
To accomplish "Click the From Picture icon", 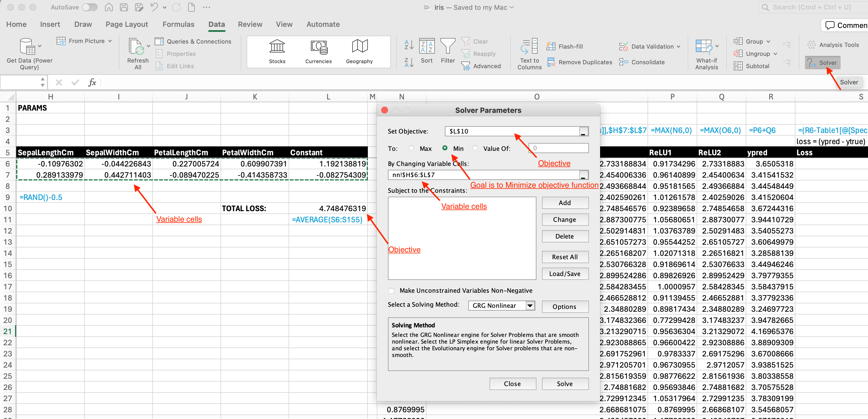I will point(61,41).
